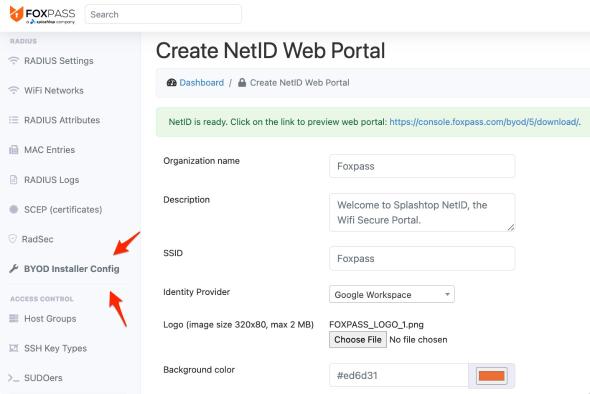The image size is (590, 394).
Task: Open BYOD Installer Config
Action: click(71, 269)
